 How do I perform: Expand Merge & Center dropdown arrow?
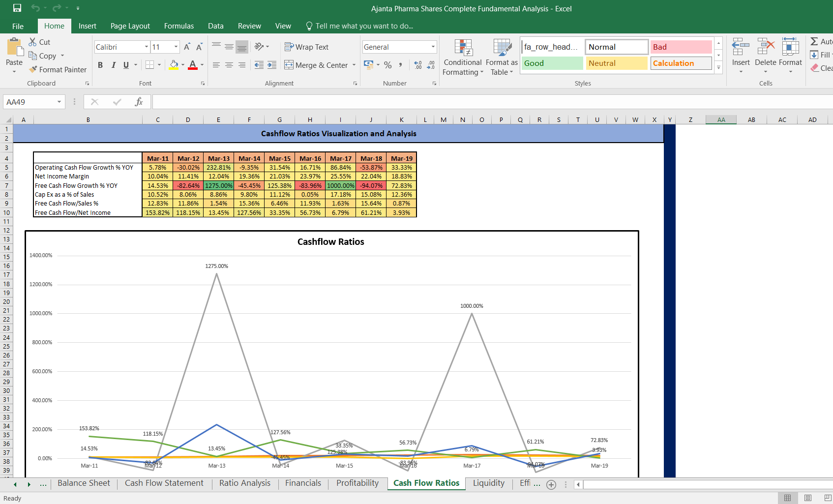coord(354,65)
